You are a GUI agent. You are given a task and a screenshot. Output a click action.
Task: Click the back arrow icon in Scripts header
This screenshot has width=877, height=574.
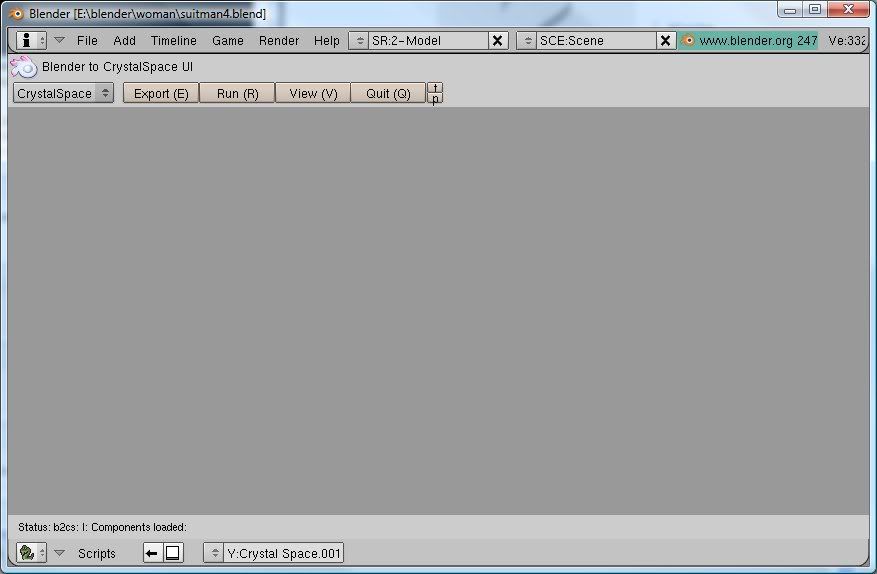click(x=152, y=553)
